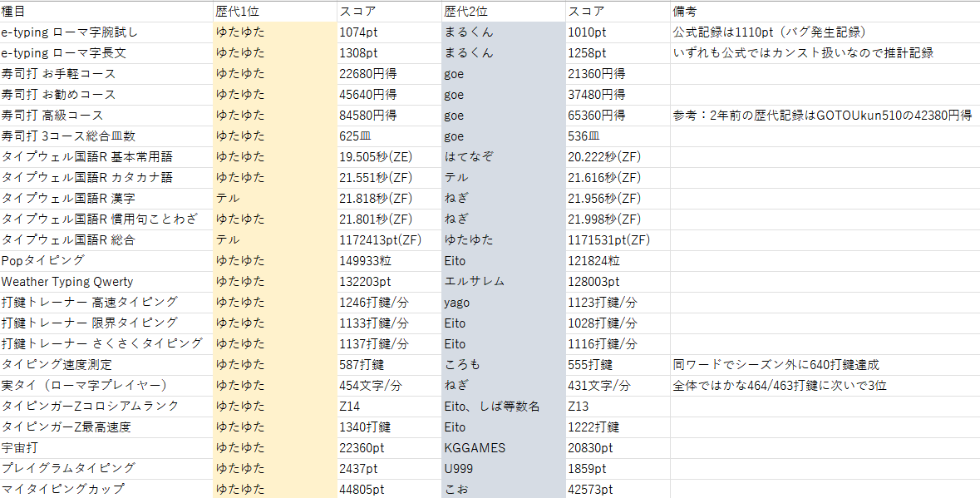This screenshot has width=980, height=498.
Task: Click the 37480円得 cell
Action: click(618, 94)
